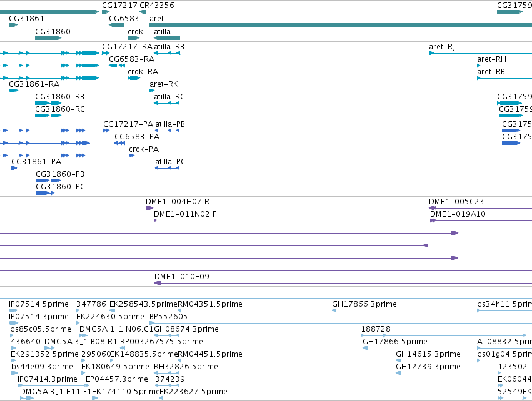
Task: Click the aret gene label
Action: tap(156, 19)
